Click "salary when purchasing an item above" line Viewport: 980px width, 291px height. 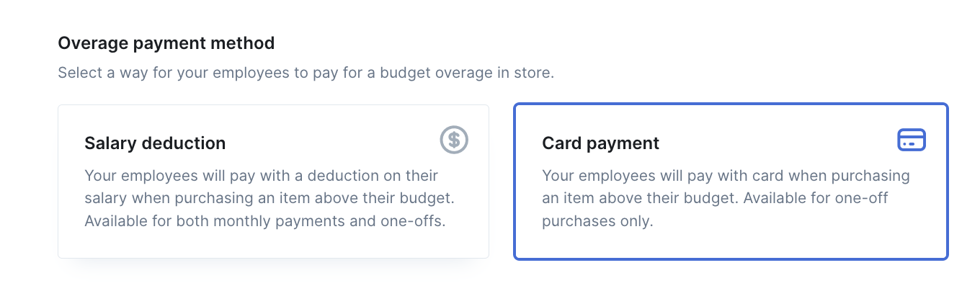pos(269,198)
